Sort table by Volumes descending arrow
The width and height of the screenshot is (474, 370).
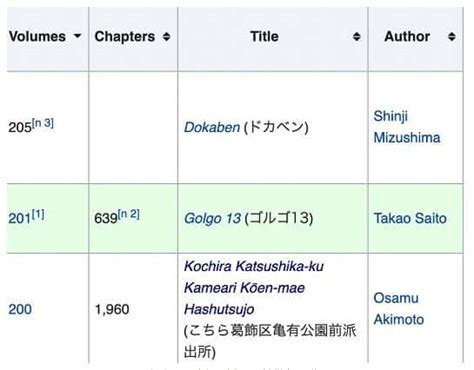coord(77,36)
